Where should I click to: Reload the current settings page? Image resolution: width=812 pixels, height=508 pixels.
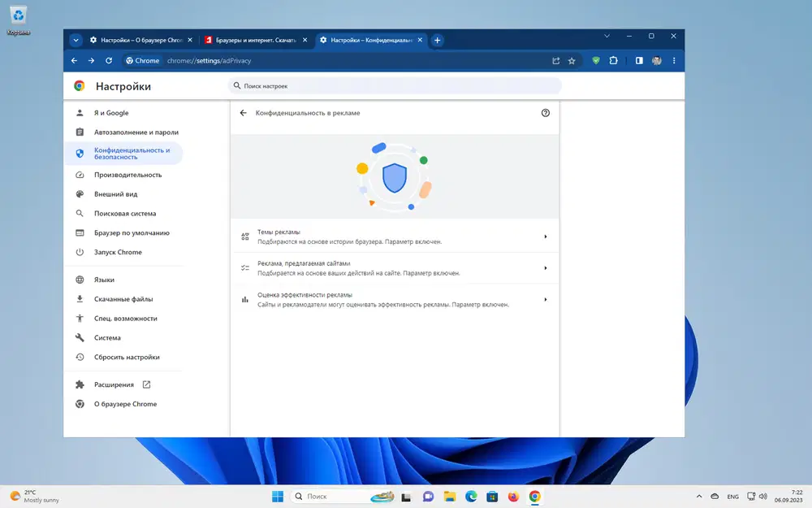(x=109, y=61)
